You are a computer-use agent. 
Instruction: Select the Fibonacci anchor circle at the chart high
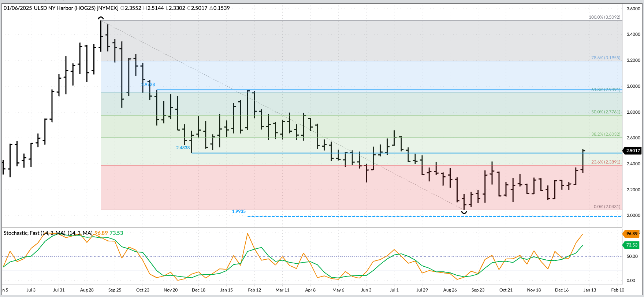coord(101,19)
